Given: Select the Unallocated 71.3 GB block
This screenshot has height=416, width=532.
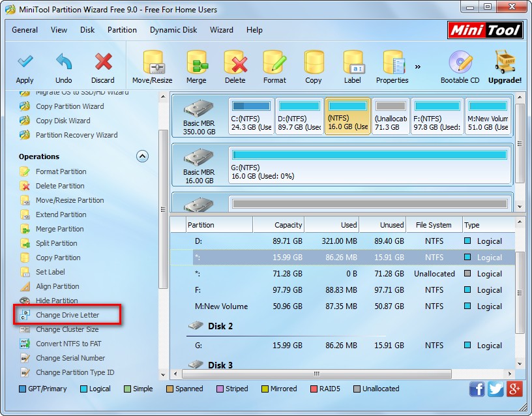Looking at the screenshot, I should (x=391, y=116).
